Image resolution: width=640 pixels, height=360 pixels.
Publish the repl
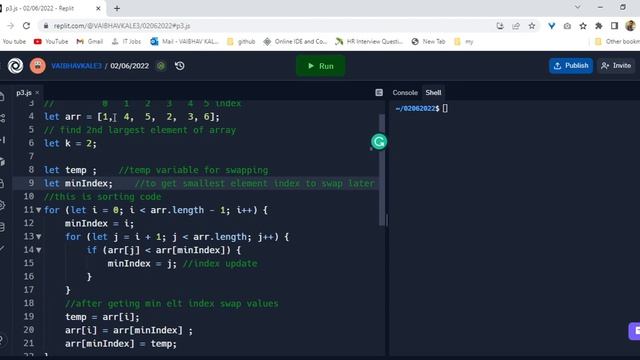(x=571, y=66)
